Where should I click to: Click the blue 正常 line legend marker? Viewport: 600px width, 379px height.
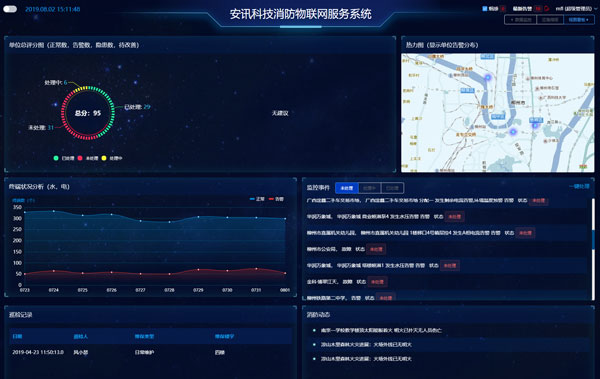point(252,199)
